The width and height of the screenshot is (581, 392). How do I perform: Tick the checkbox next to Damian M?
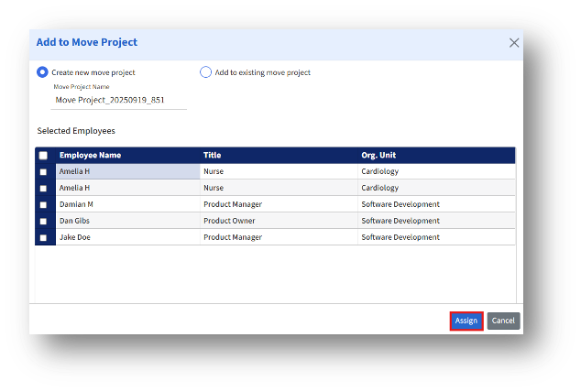click(43, 204)
